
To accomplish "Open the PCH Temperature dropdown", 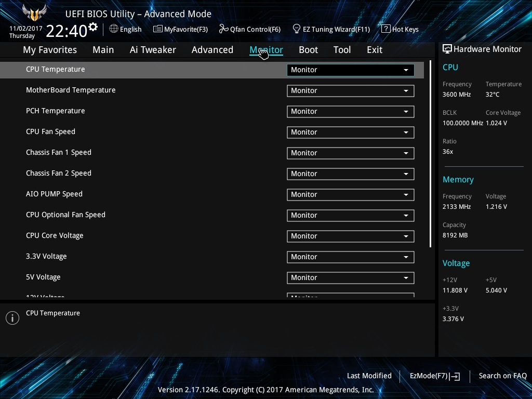I will 351,111.
